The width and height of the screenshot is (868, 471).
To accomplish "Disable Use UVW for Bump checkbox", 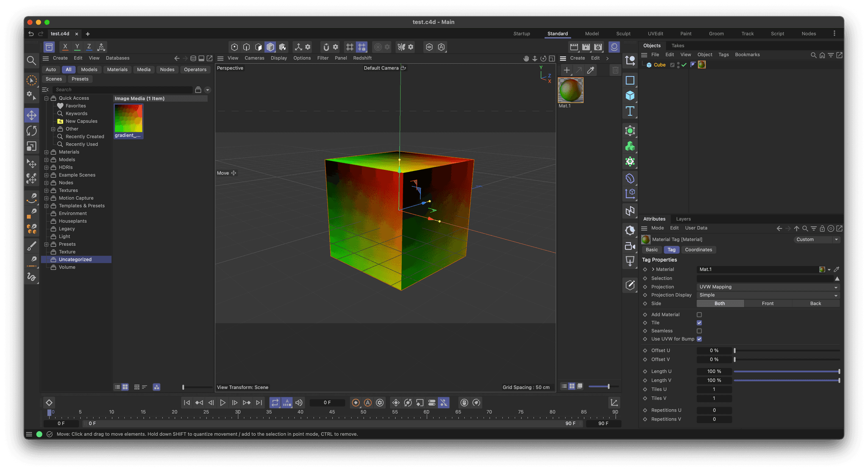I will coord(699,339).
